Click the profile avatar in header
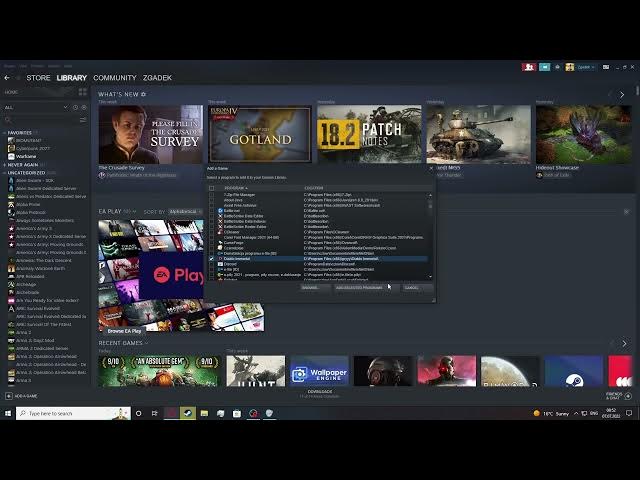The width and height of the screenshot is (640, 480). coord(570,67)
